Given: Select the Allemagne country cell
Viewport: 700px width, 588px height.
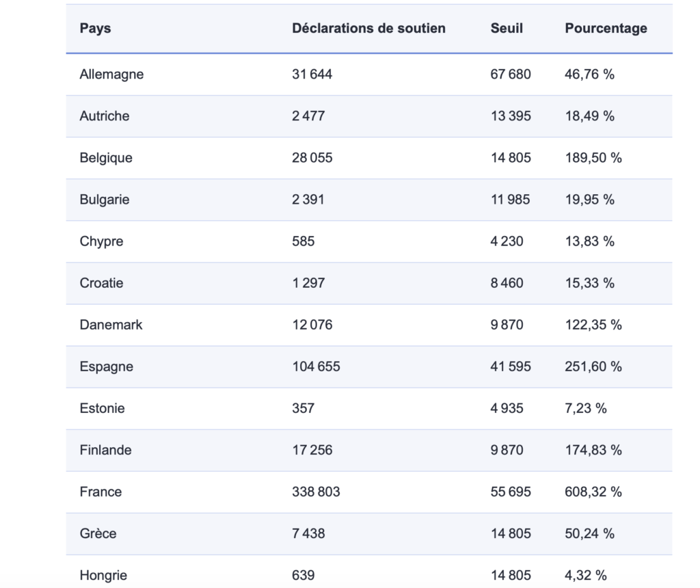Looking at the screenshot, I should pos(111,74).
